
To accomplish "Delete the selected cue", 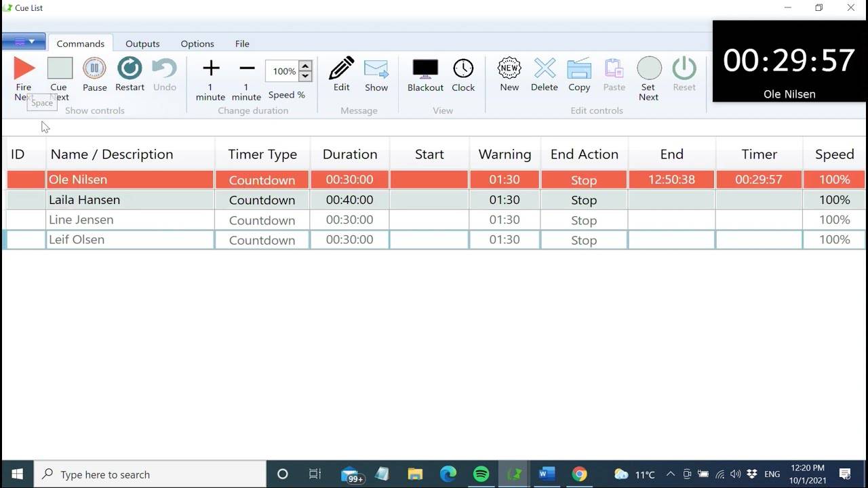I will [x=545, y=68].
